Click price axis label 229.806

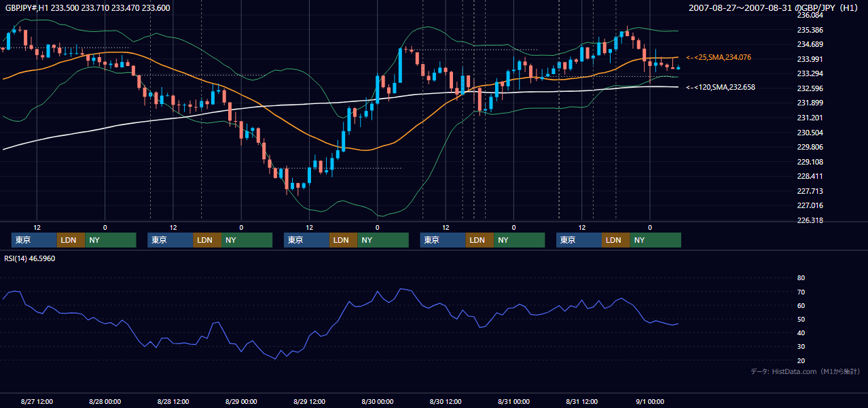pos(810,147)
